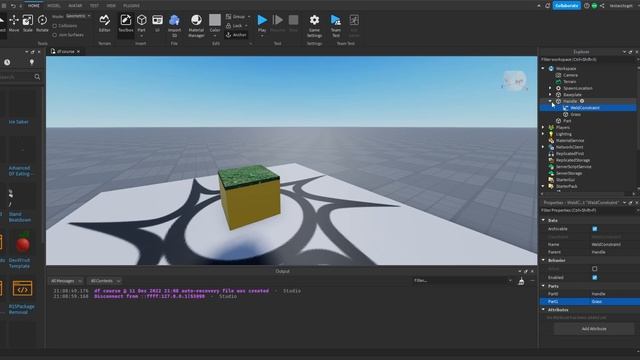Toggle the Join Surfaces checkbox
Screen dimensions: 640x360
click(x=55, y=35)
